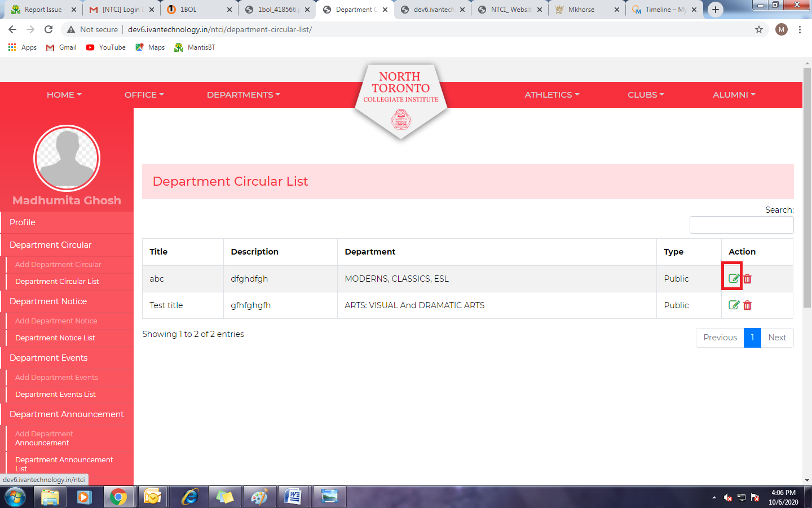
Task: Sort the table by the Title column
Action: tap(158, 252)
